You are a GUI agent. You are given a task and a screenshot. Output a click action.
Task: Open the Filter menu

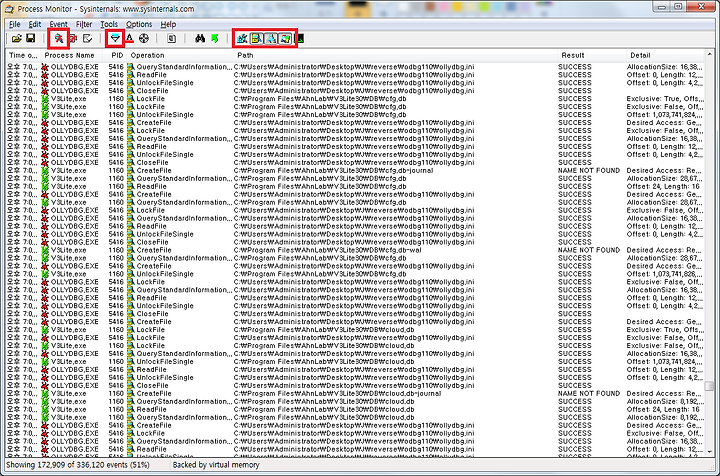coord(84,24)
